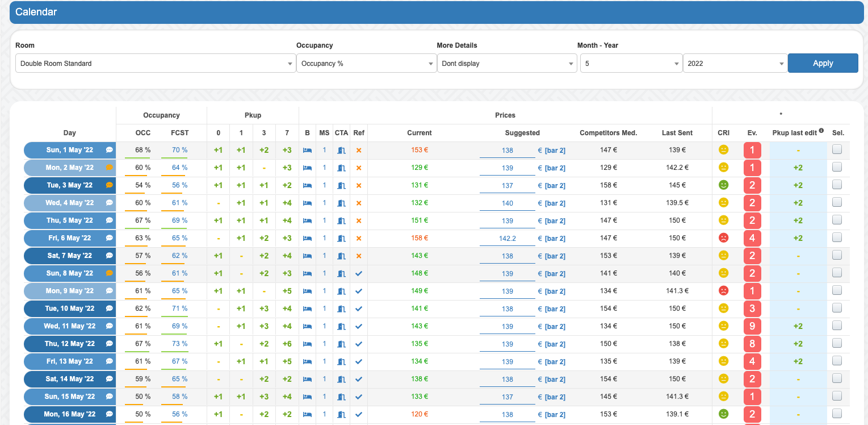Screen dimensions: 868x425
Task: Click the bed icon in the Tue, 3 May row
Action: [307, 186]
